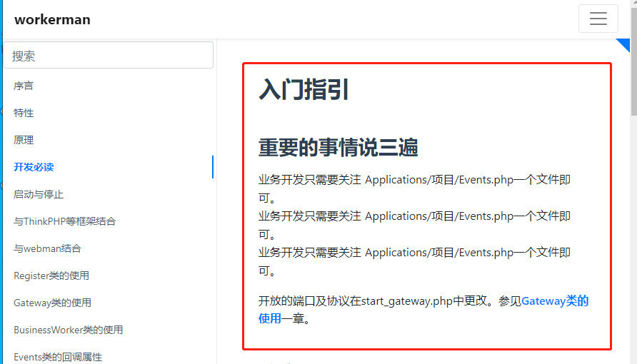
Task: Open the hamburger navigation menu
Action: (598, 19)
